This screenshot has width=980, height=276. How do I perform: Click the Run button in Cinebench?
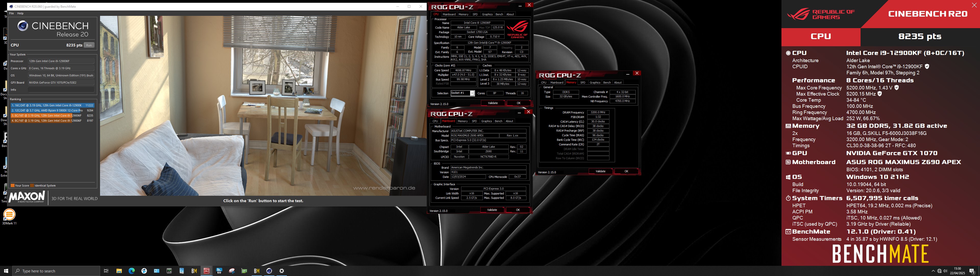tap(89, 45)
